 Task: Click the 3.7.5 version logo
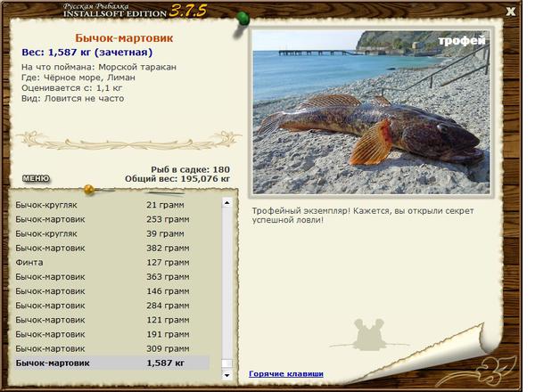(x=188, y=11)
